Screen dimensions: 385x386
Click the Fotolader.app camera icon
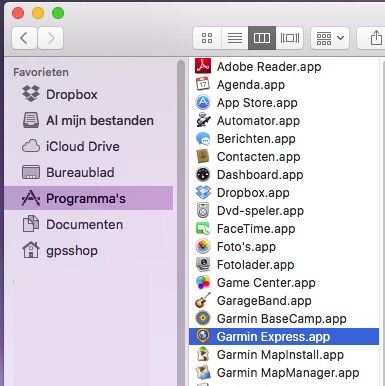(203, 264)
